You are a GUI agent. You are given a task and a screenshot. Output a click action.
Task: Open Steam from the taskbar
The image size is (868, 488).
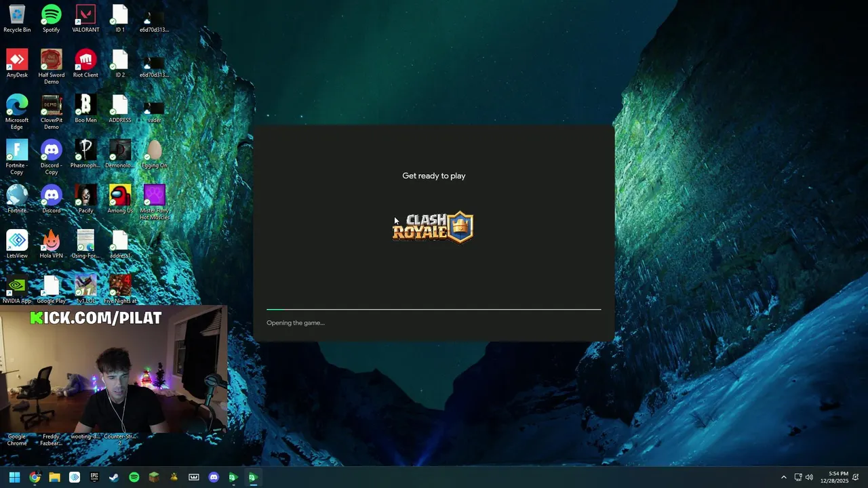click(x=114, y=477)
